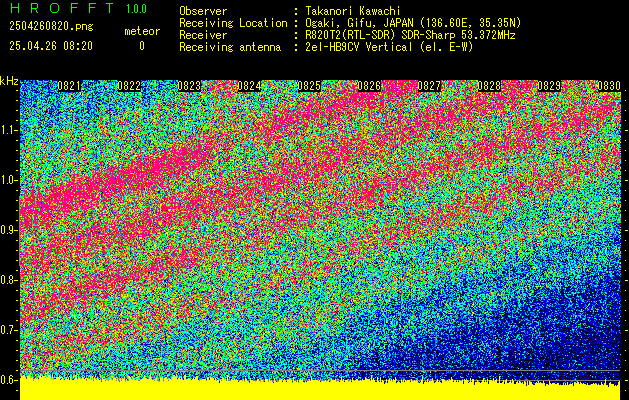Click time marker 0830
This screenshot has height=400, width=629.
(x=609, y=86)
